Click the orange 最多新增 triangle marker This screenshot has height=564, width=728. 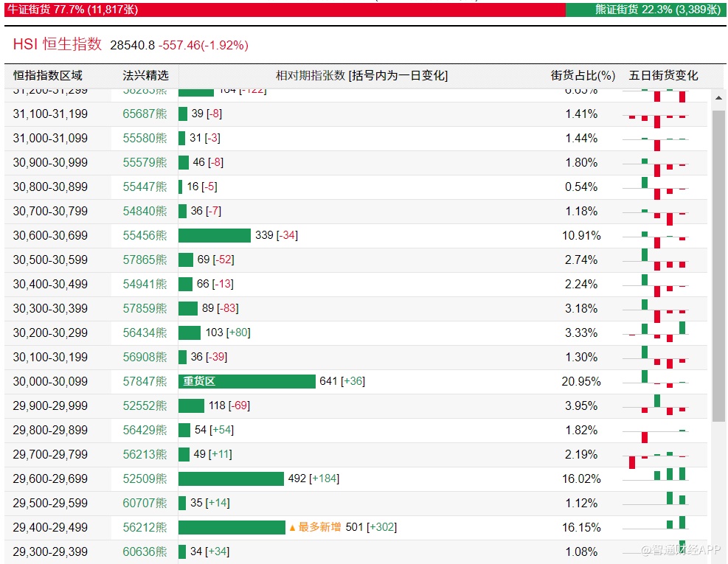point(292,528)
